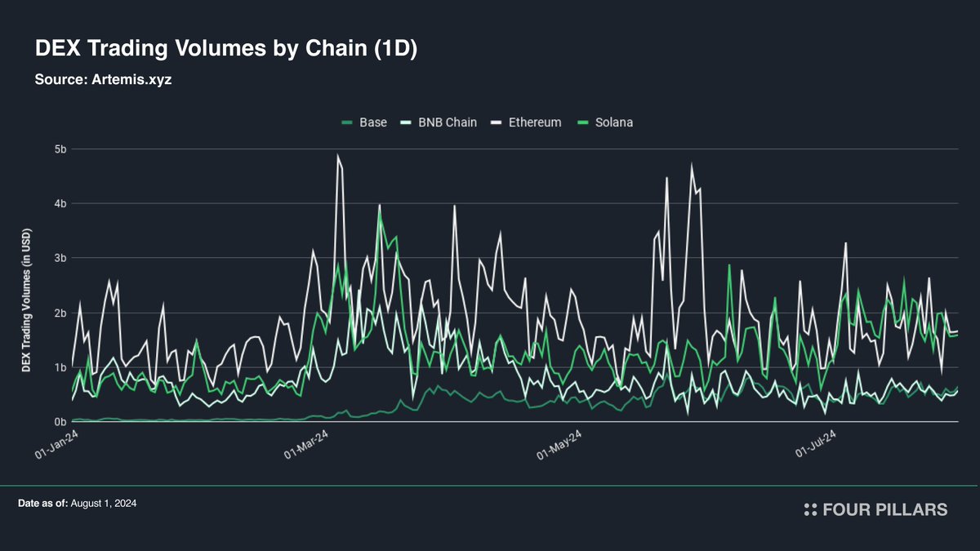Click the Base legend line marker
980x551 pixels.
click(347, 122)
